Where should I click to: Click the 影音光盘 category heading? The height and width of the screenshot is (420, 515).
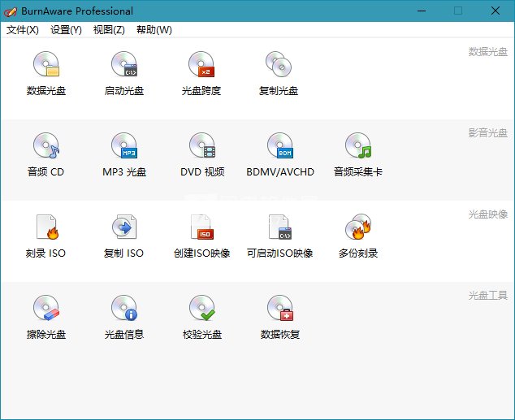click(488, 133)
